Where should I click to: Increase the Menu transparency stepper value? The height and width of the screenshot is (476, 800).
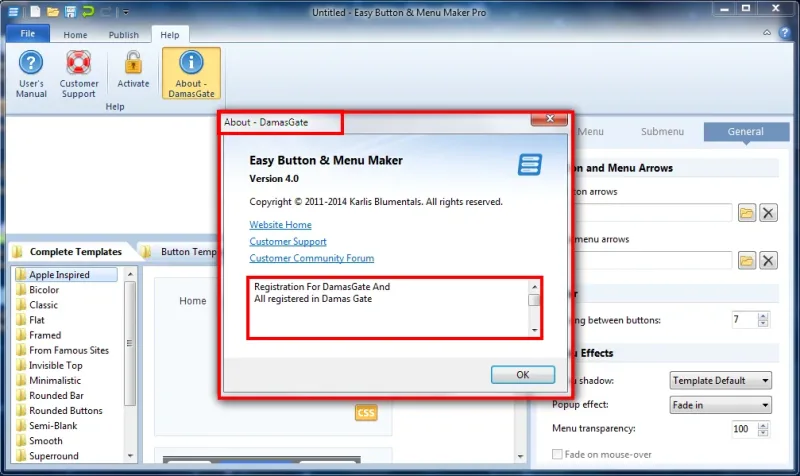763,426
